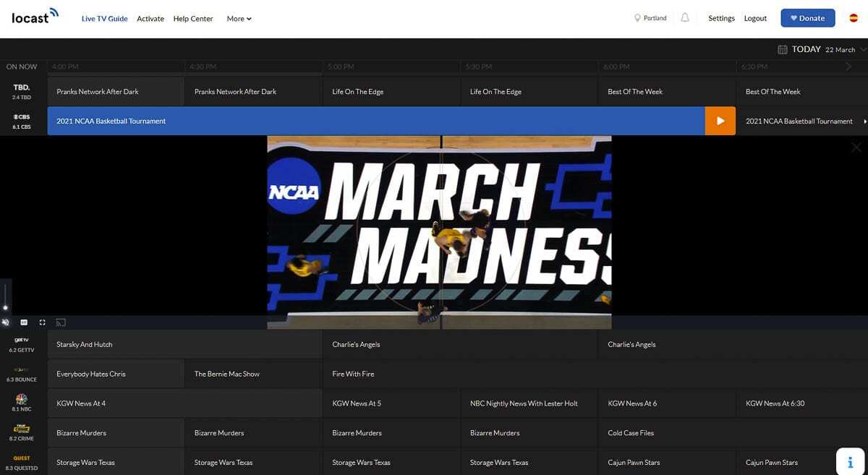Image resolution: width=868 pixels, height=475 pixels.
Task: Open the Activate page
Action: point(150,19)
